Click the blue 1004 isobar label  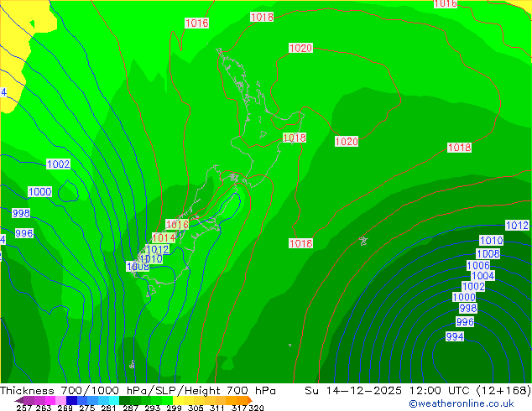point(482,276)
